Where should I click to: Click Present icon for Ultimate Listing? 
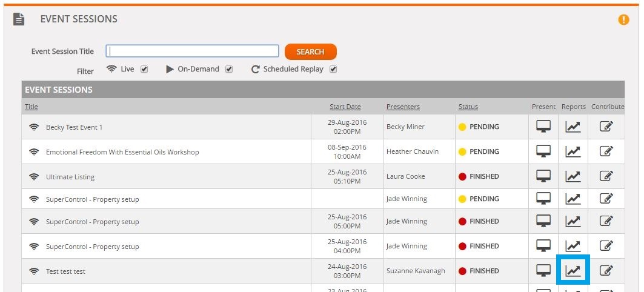(543, 177)
